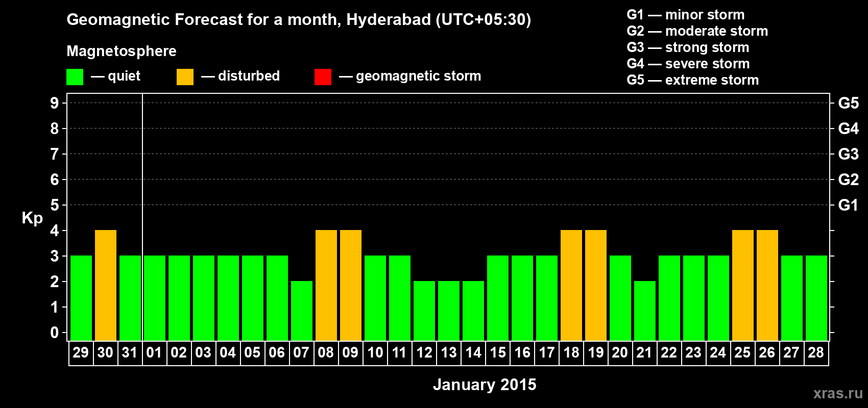Click the green bar for day 31
Screen dimensions: 868x408
(x=130, y=298)
